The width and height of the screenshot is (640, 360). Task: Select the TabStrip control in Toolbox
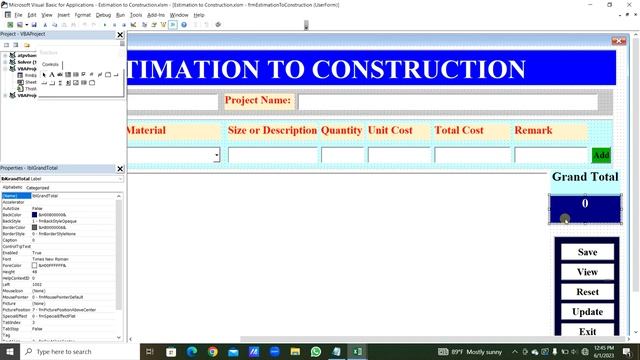click(44, 83)
